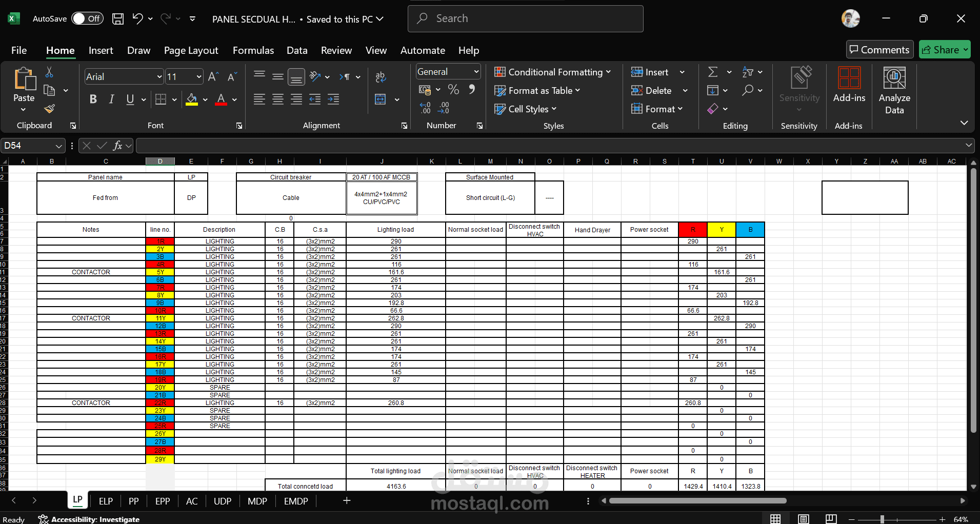Viewport: 980px width, 524px height.
Task: Click Increase Decimal icon
Action: [x=425, y=108]
